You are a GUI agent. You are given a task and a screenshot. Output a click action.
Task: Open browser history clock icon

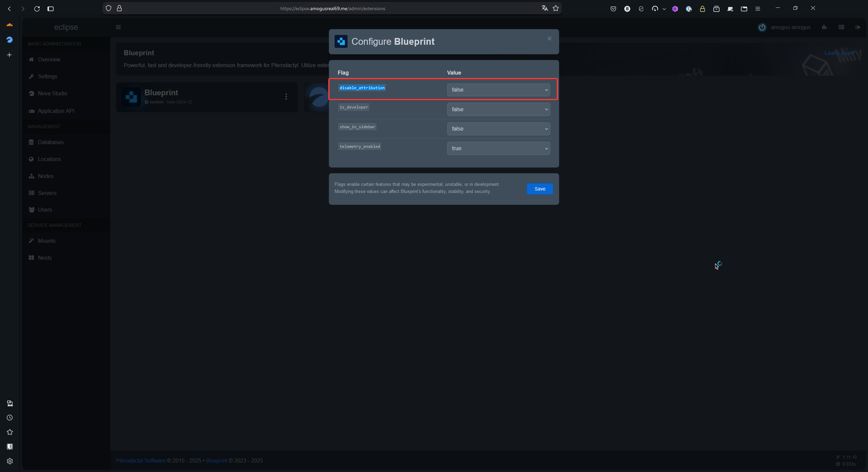click(x=10, y=418)
